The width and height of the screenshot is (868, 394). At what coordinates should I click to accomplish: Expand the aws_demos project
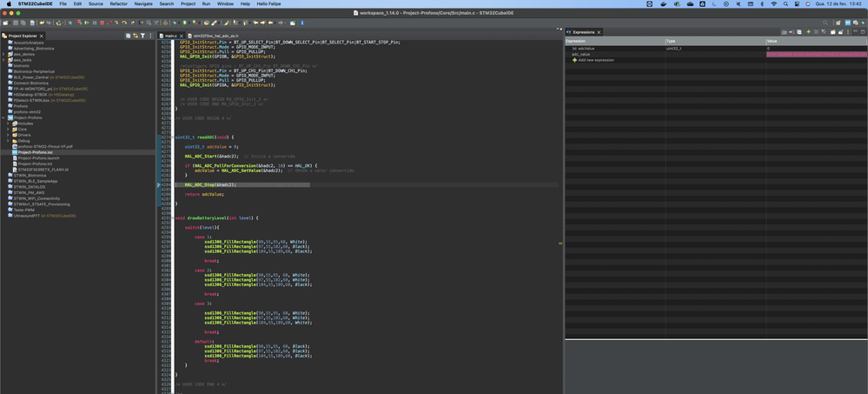click(3, 54)
